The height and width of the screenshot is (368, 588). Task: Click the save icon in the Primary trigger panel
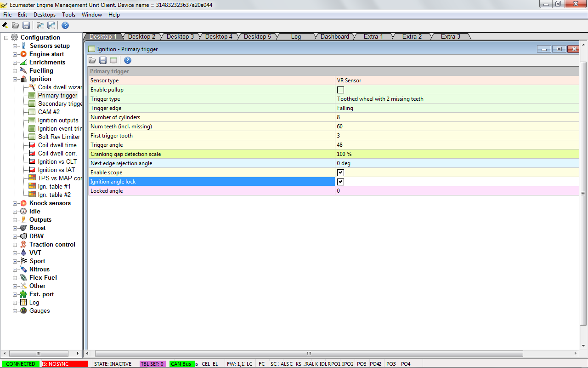pyautogui.click(x=103, y=60)
